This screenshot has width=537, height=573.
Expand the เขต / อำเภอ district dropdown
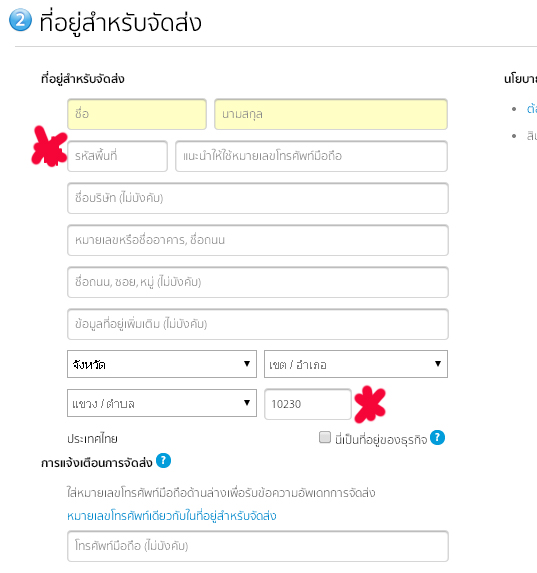pos(356,364)
